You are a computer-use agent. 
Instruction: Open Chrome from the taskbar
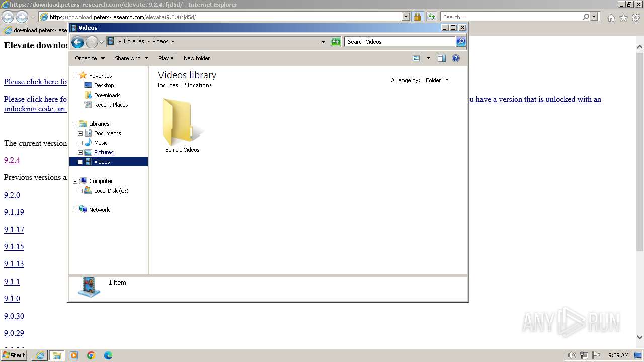coord(91,355)
